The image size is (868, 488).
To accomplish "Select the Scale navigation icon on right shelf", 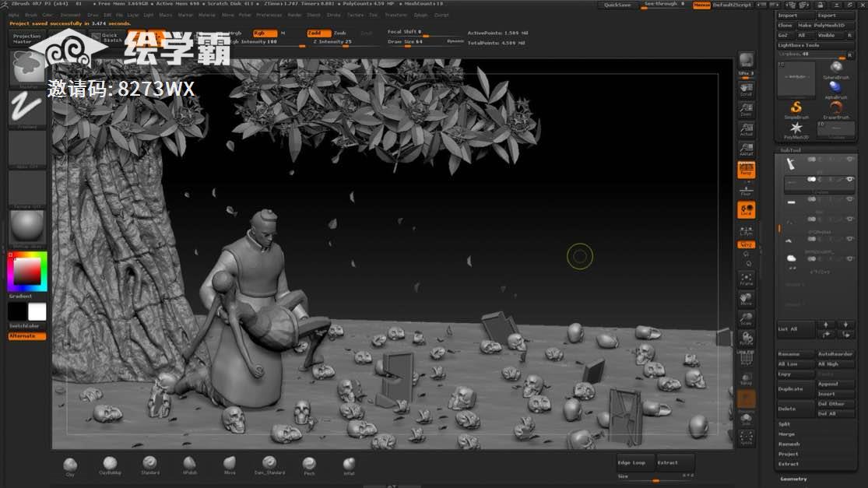I will point(747,319).
